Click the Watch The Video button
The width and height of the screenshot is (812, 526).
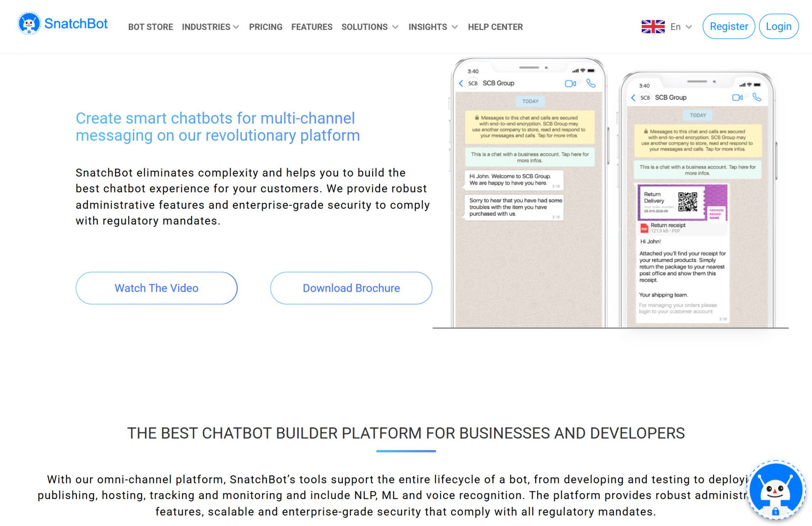pos(156,288)
